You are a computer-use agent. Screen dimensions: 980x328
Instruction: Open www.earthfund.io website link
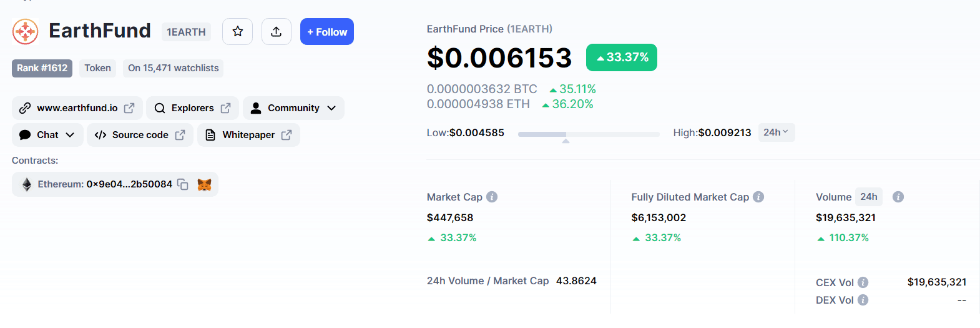tap(77, 108)
